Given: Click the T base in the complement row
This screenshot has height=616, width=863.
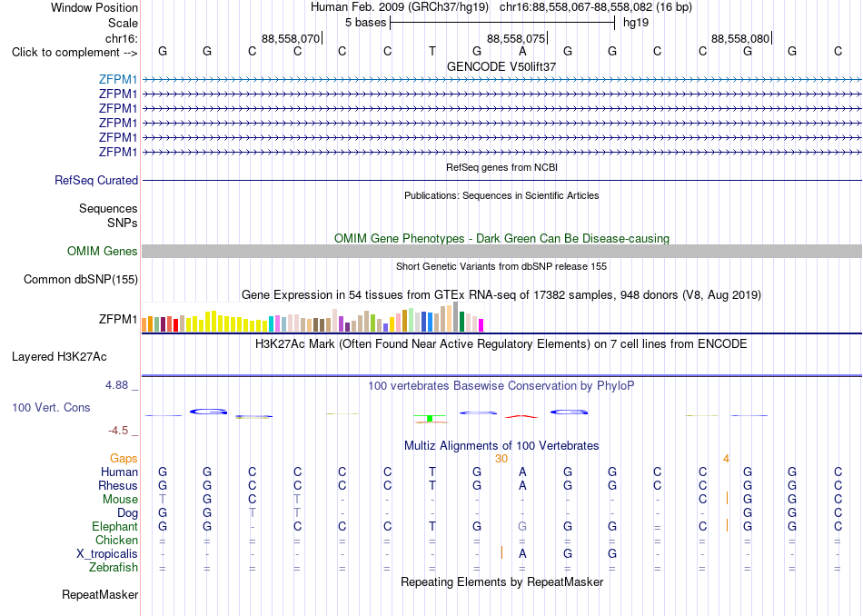Looking at the screenshot, I should (x=432, y=51).
